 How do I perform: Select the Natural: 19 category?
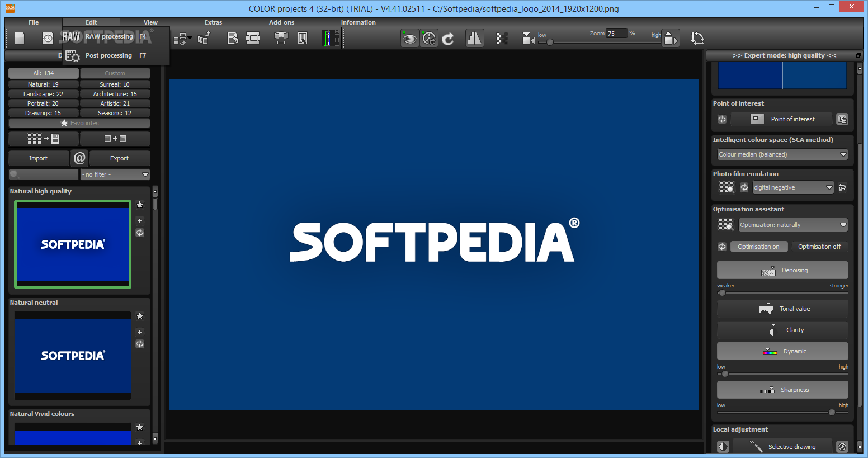44,84
